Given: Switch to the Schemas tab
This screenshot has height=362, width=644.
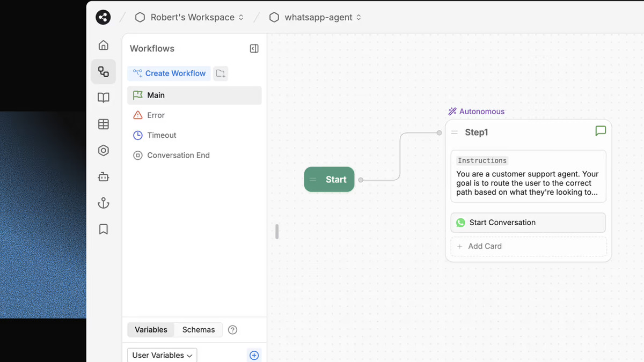Looking at the screenshot, I should point(198,329).
